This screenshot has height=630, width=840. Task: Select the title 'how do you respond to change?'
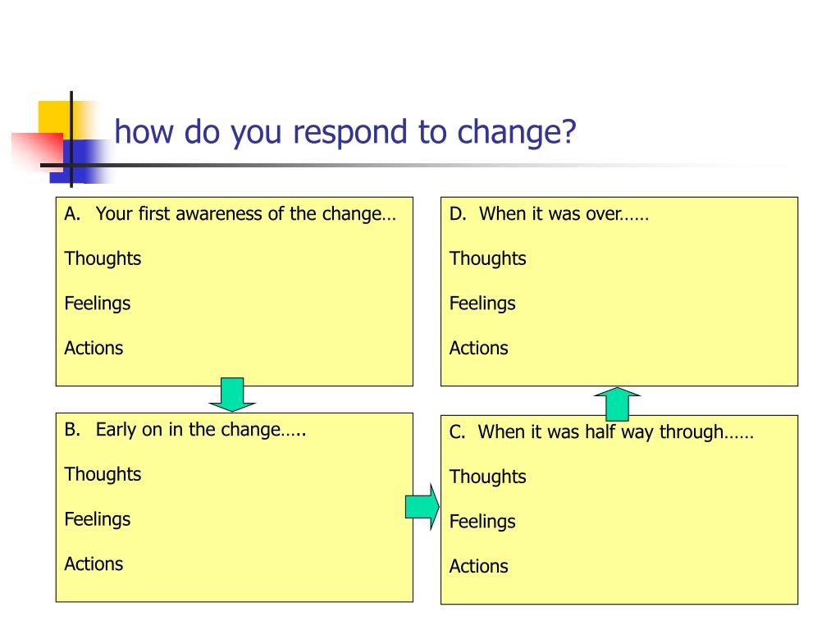pos(345,132)
